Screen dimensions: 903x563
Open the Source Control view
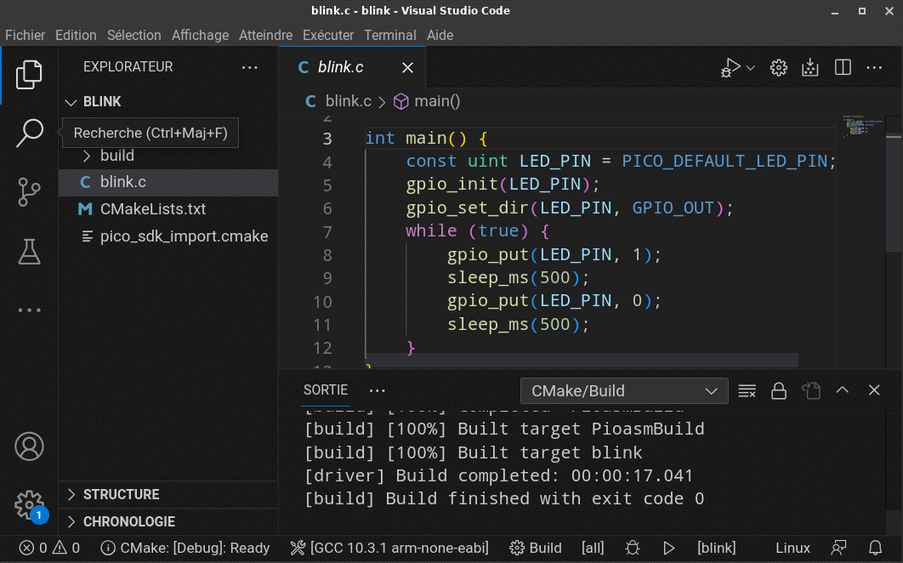(x=29, y=192)
